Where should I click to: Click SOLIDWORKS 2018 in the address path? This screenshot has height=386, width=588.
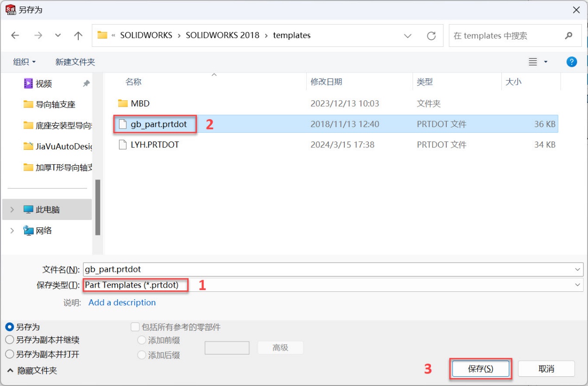click(x=222, y=35)
